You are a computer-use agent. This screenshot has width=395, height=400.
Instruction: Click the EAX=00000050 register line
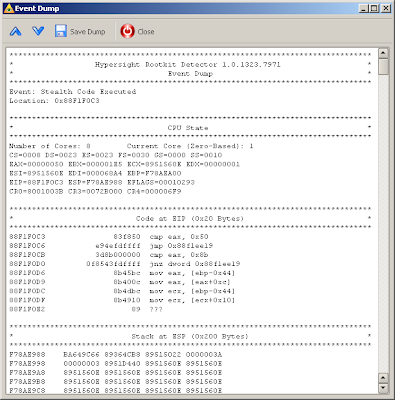tap(125, 164)
